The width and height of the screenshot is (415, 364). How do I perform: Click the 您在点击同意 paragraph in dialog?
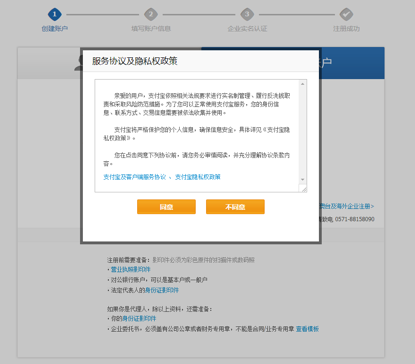click(197, 159)
